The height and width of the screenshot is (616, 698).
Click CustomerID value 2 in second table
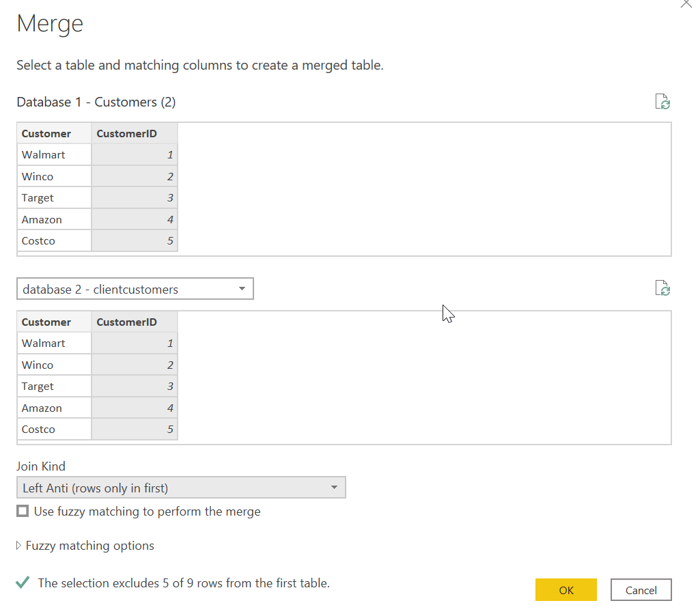[135, 365]
